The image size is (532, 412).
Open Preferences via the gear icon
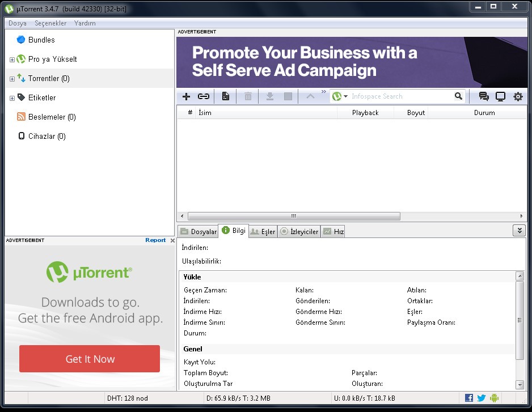coord(518,96)
